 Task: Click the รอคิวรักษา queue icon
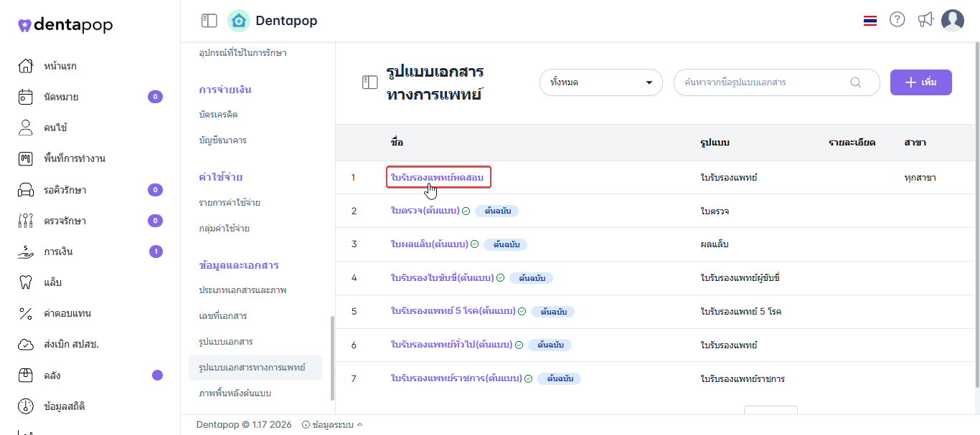(x=25, y=190)
